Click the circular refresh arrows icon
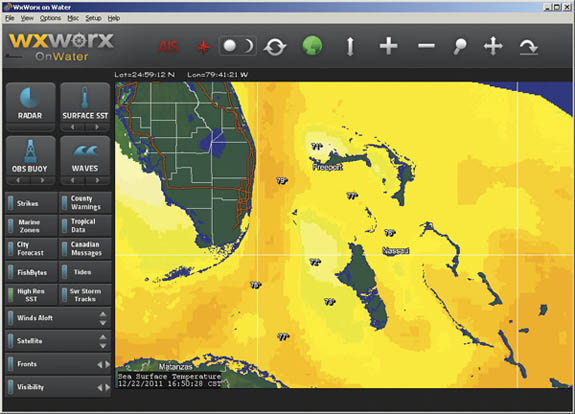The image size is (575, 414). pos(275,47)
